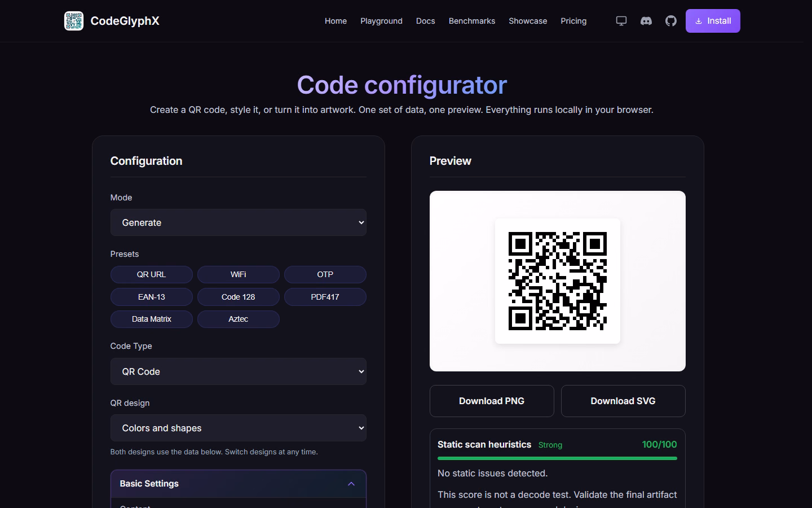Open the Docs nav item

coord(426,21)
